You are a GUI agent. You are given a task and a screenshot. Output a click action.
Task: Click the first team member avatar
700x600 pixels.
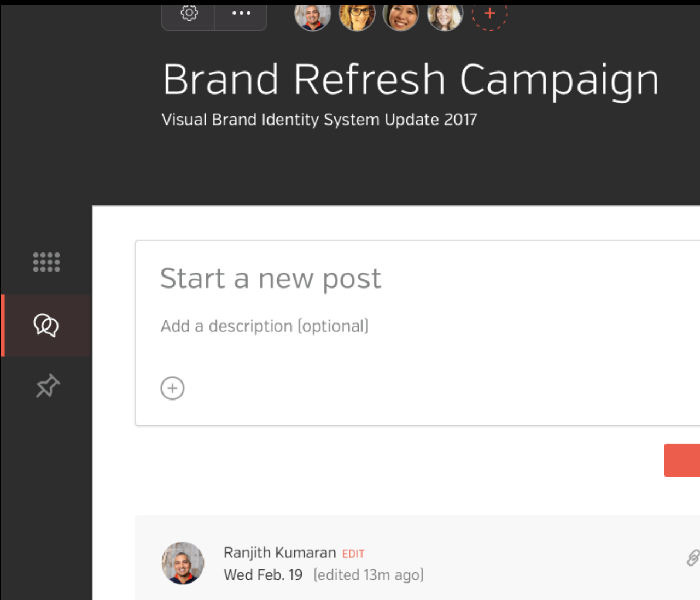coord(313,15)
